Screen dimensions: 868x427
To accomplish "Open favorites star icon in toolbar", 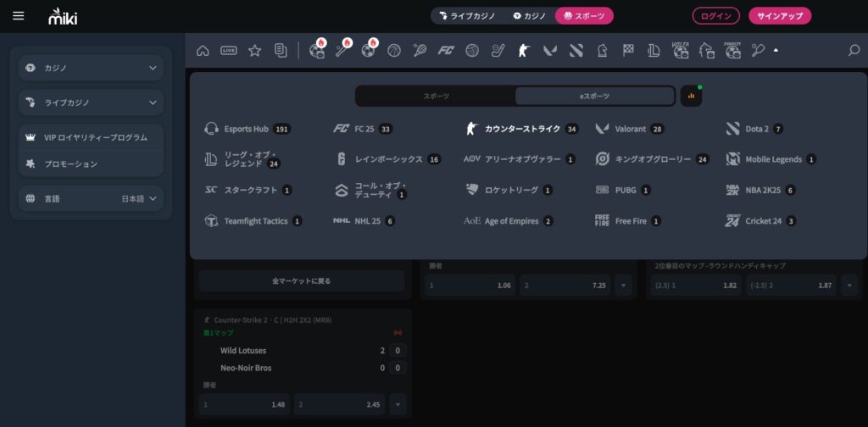I will (x=254, y=50).
